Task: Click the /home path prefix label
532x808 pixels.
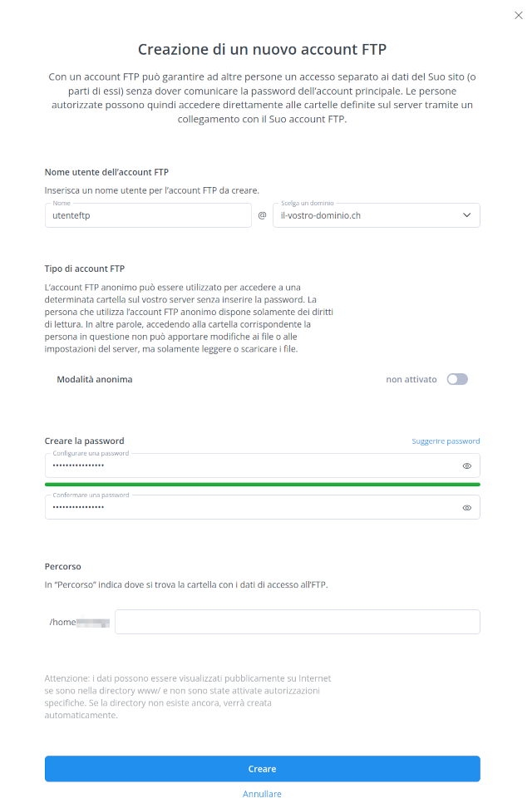Action: point(63,622)
